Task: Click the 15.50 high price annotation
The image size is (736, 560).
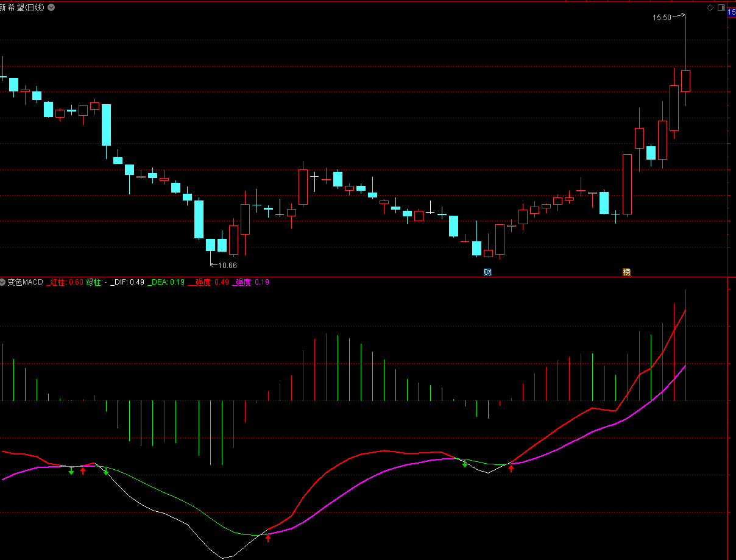Action: tap(662, 18)
